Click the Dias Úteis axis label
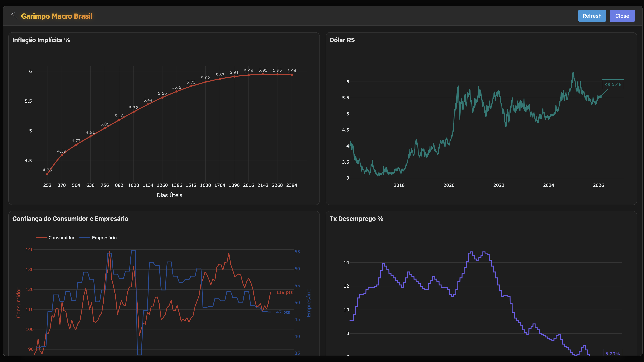 click(169, 195)
